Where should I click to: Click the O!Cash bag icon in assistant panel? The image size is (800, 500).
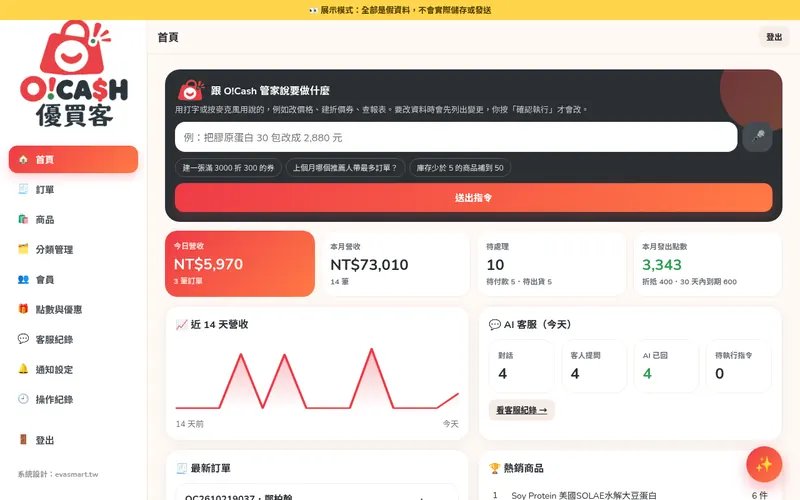191,90
